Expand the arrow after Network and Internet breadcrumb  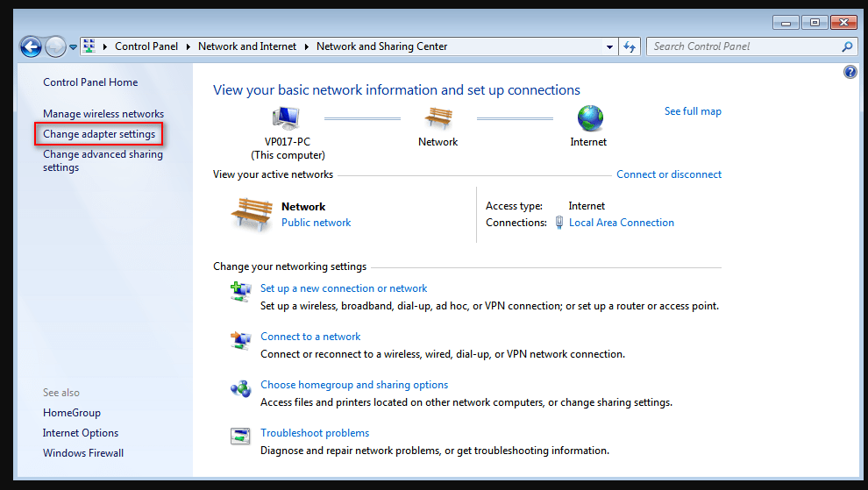(x=307, y=47)
